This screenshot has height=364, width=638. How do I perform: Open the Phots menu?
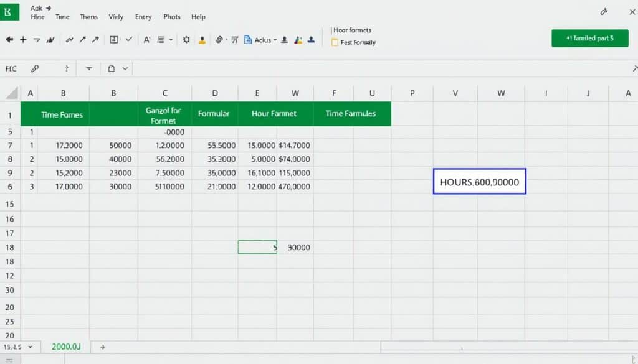[172, 17]
